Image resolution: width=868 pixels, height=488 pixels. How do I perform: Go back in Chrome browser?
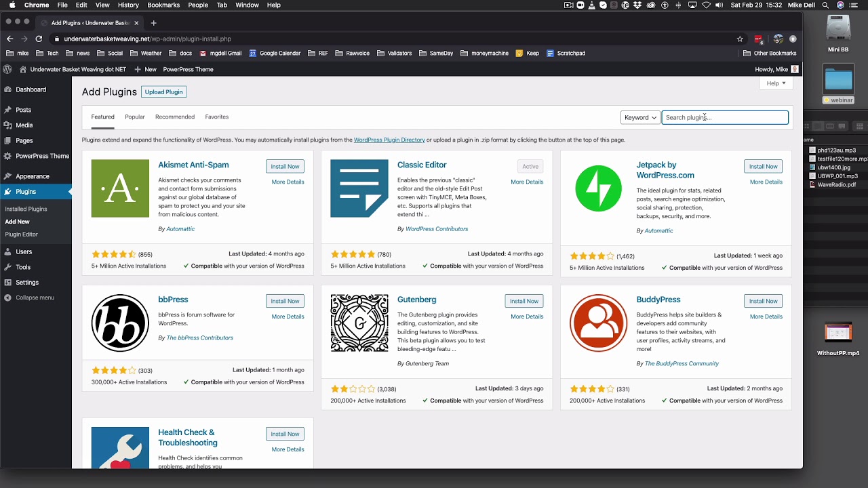[9, 39]
